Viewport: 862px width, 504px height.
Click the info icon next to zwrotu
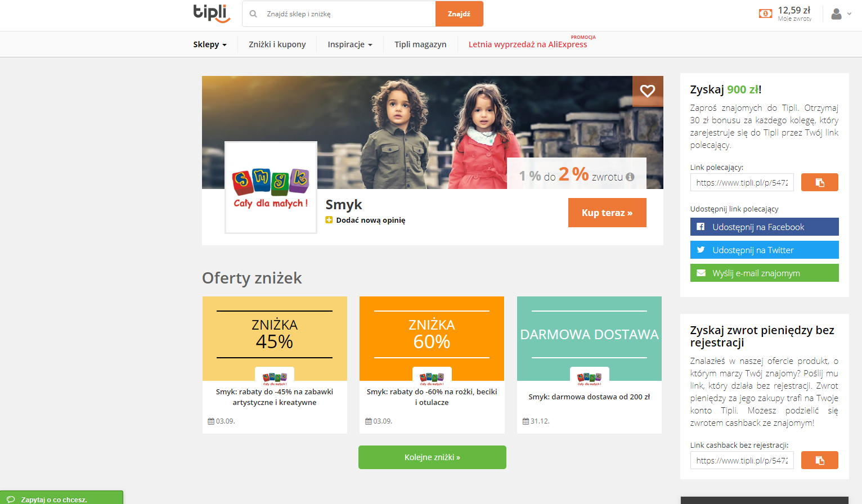630,177
